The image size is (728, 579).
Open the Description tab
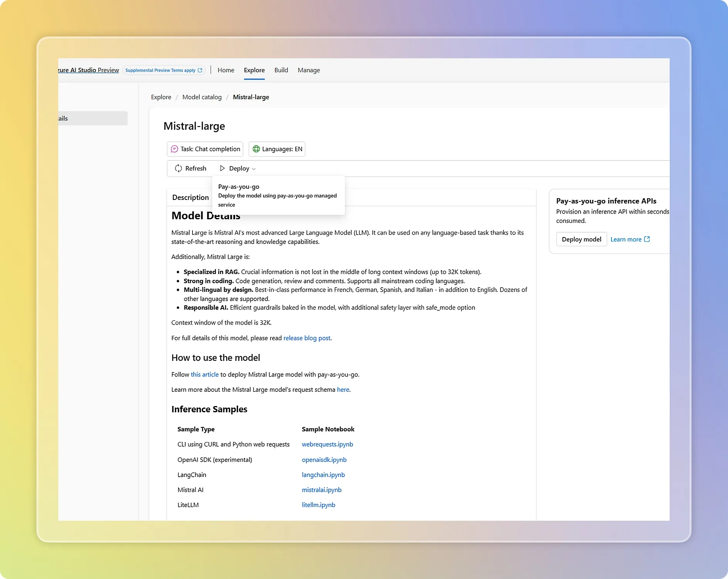(x=190, y=198)
